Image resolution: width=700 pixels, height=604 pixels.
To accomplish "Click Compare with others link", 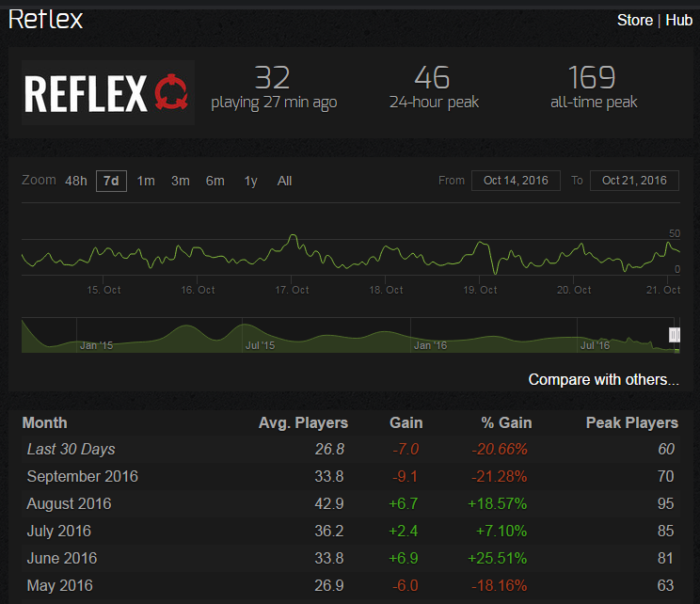I will pos(603,380).
